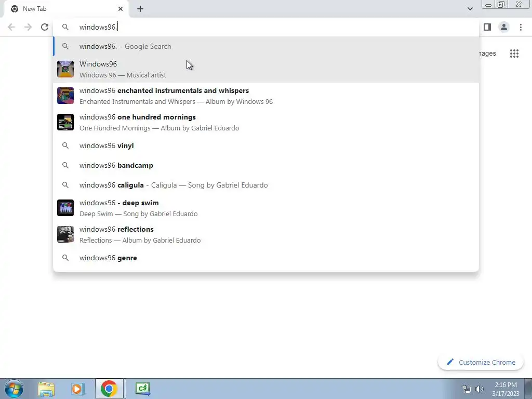This screenshot has height=399, width=532.
Task: Click the Windows96 artist thumbnail
Action: (65, 69)
